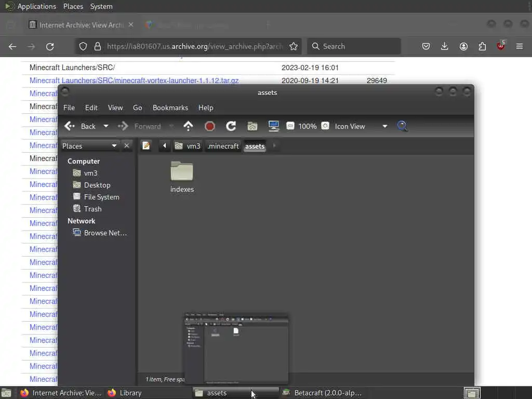Screen dimensions: 532x399
Task: Open the Pocket save icon in Firefox
Action: click(x=426, y=46)
